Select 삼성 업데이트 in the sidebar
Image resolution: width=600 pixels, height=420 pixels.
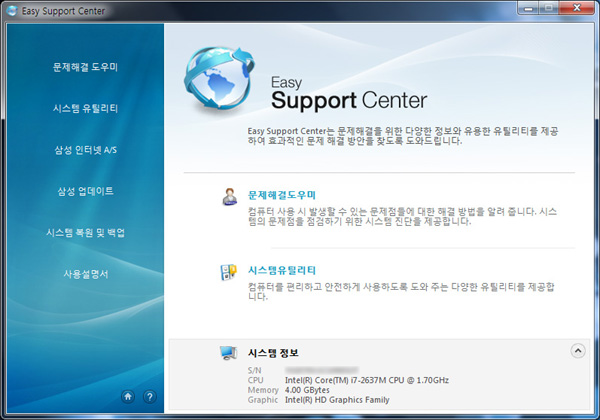(x=85, y=191)
